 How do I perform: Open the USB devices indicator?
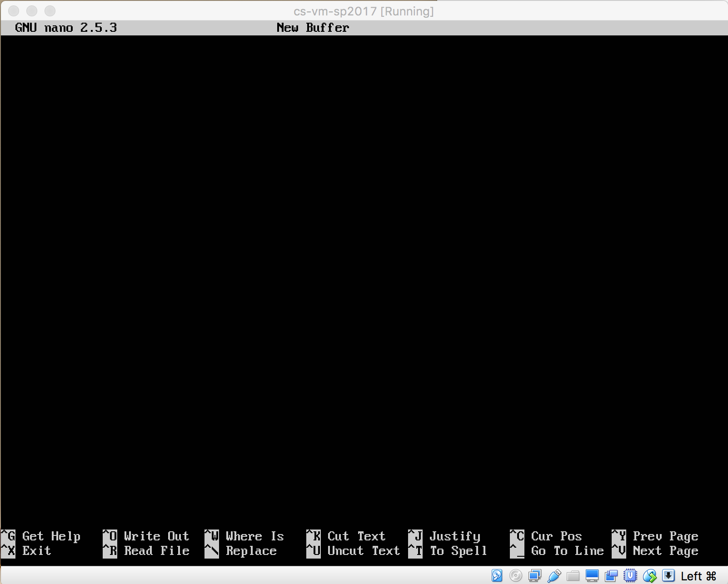[554, 576]
